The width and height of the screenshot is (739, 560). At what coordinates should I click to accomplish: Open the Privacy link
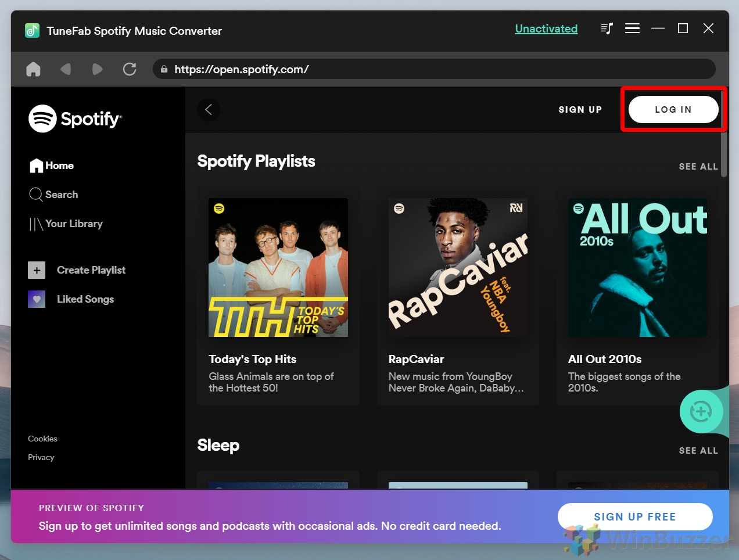tap(41, 457)
